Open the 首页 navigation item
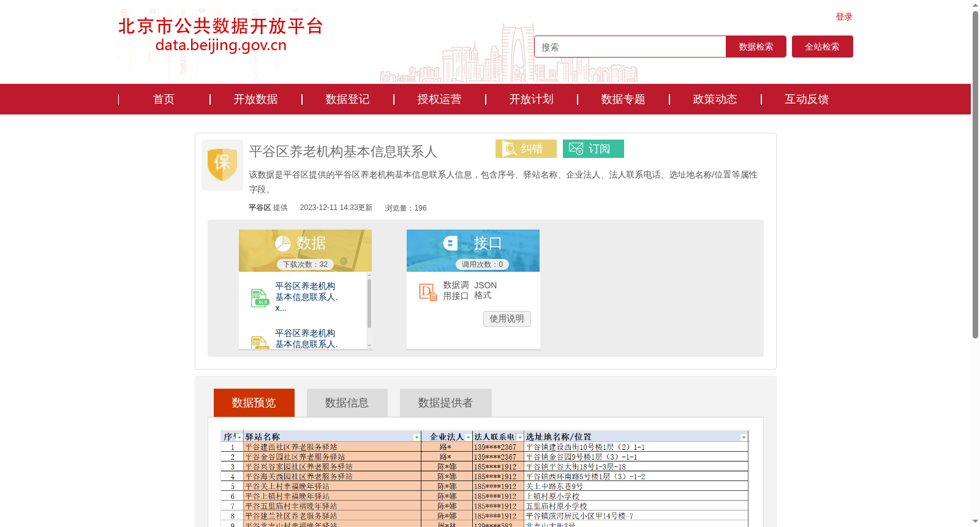980x527 pixels. pos(164,99)
